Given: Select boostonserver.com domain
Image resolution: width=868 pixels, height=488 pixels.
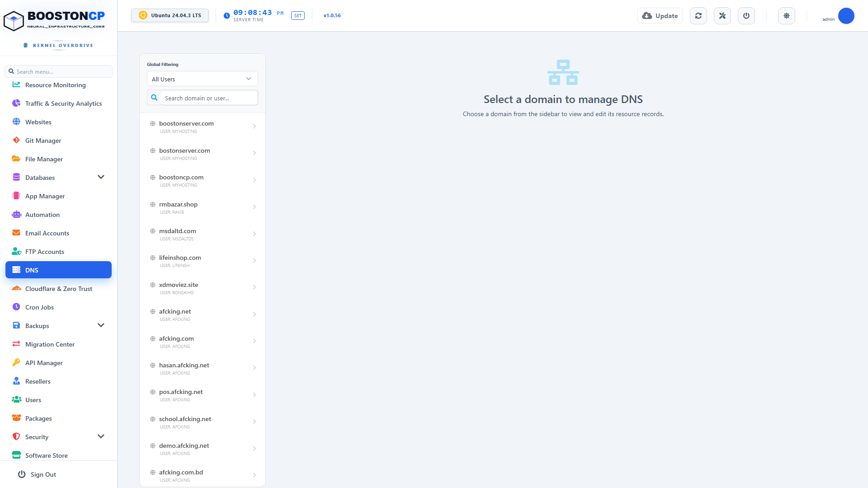Looking at the screenshot, I should [x=203, y=127].
